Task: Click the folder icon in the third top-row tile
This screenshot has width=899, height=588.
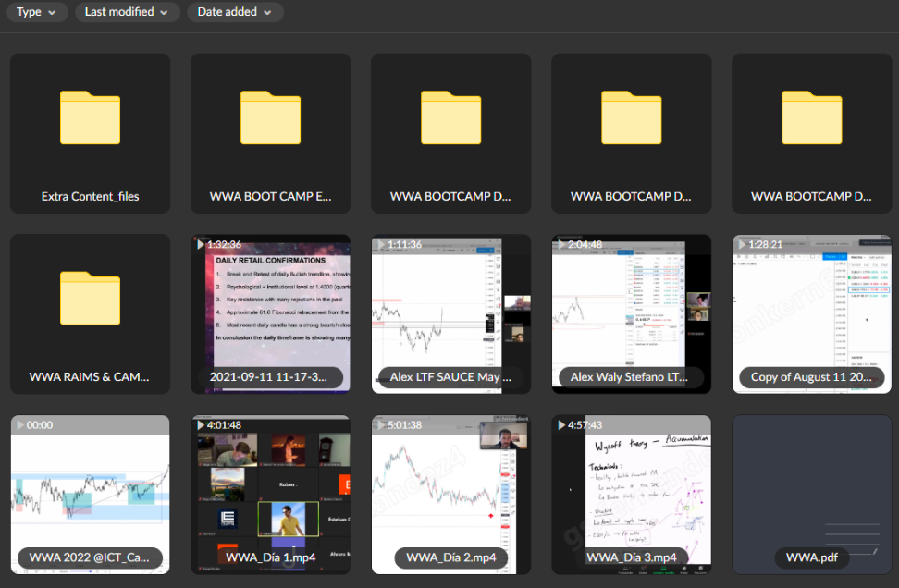Action: 450,116
